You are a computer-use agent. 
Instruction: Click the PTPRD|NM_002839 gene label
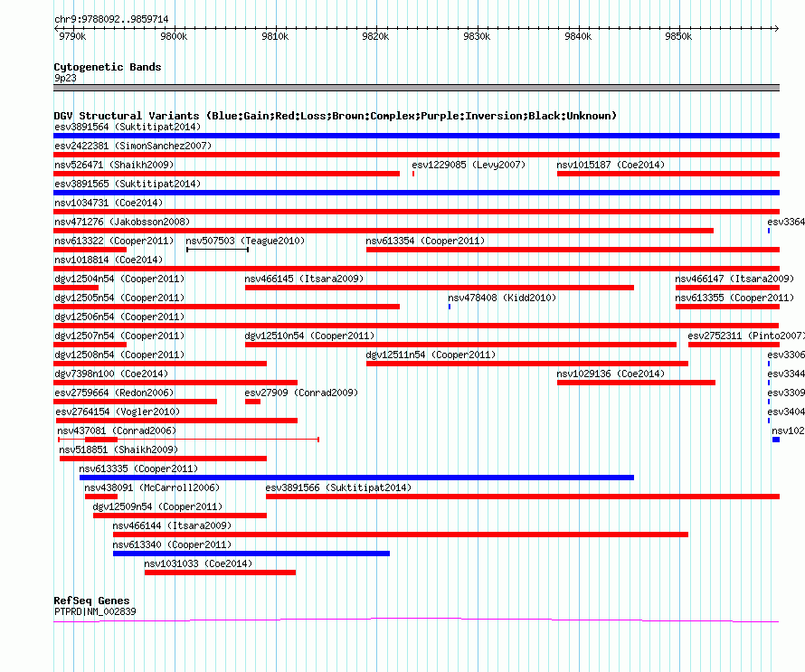click(95, 612)
